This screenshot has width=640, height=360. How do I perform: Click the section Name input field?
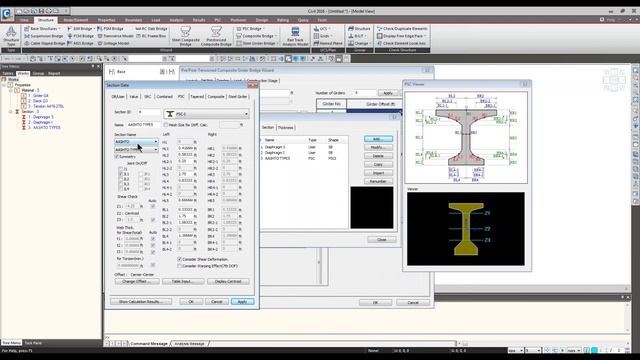pyautogui.click(x=143, y=124)
